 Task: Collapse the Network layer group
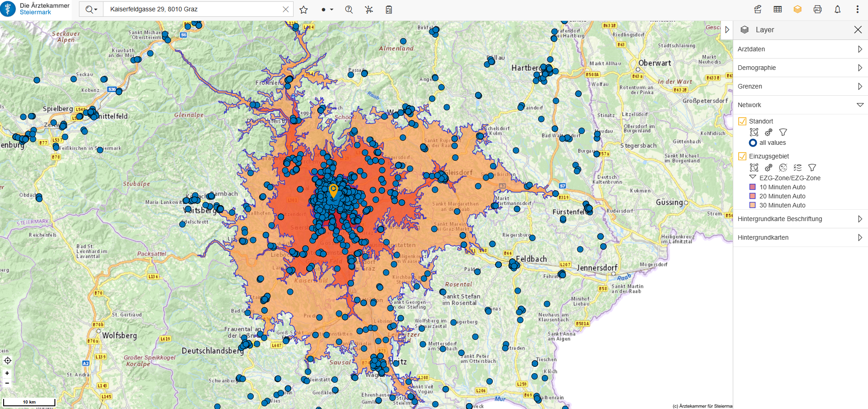(x=860, y=105)
